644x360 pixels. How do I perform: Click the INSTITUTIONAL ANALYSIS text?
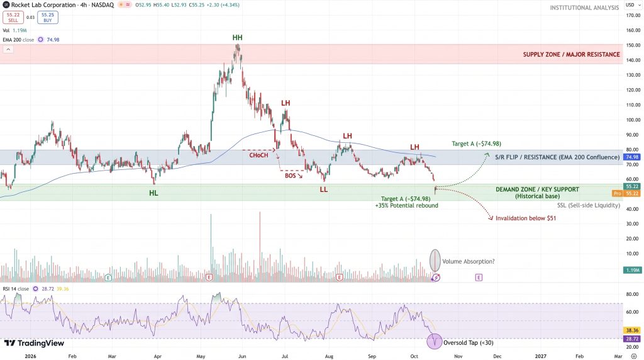pyautogui.click(x=584, y=8)
